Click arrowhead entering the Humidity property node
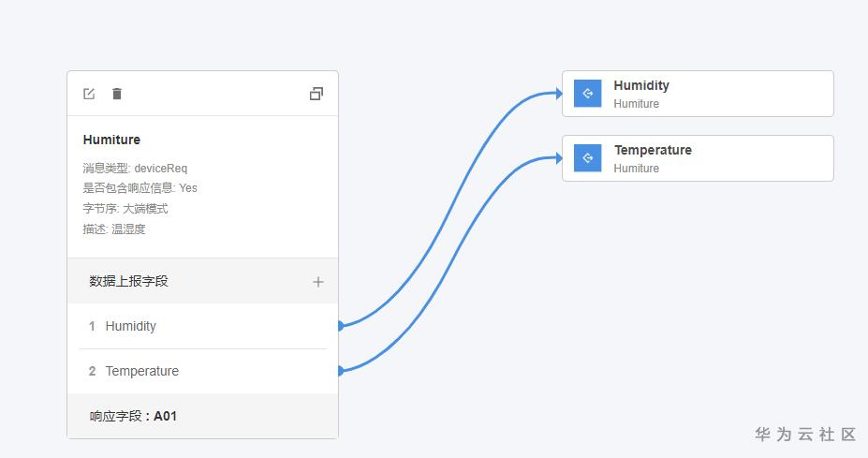 pos(558,94)
